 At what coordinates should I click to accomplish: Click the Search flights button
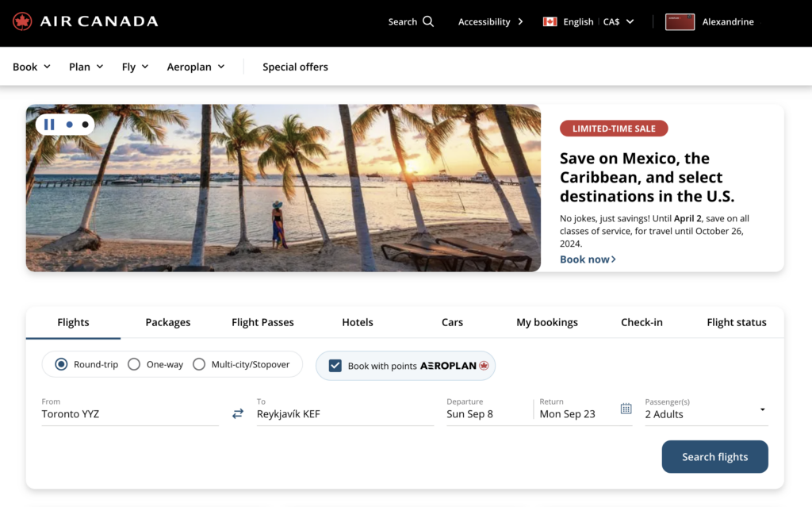pos(714,456)
